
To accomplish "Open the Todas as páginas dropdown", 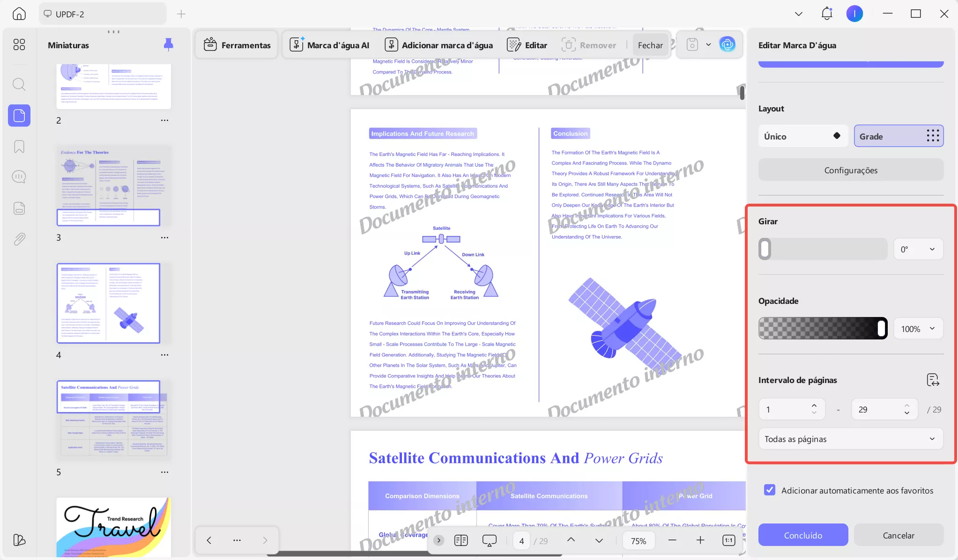I will pos(850,439).
